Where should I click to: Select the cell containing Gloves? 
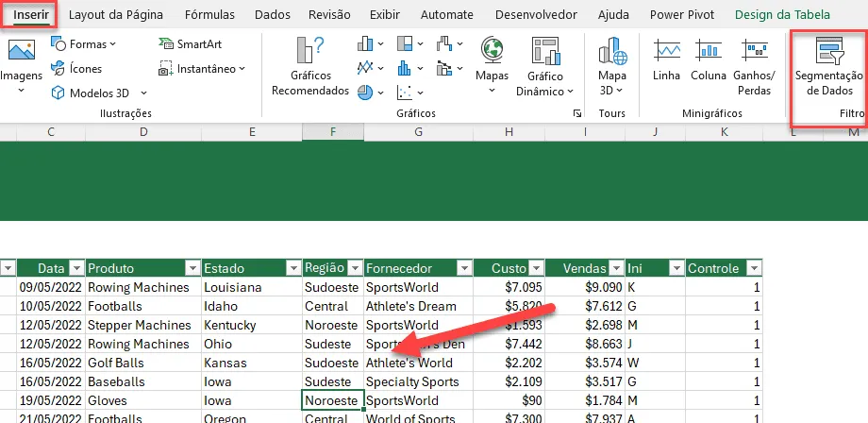point(143,400)
